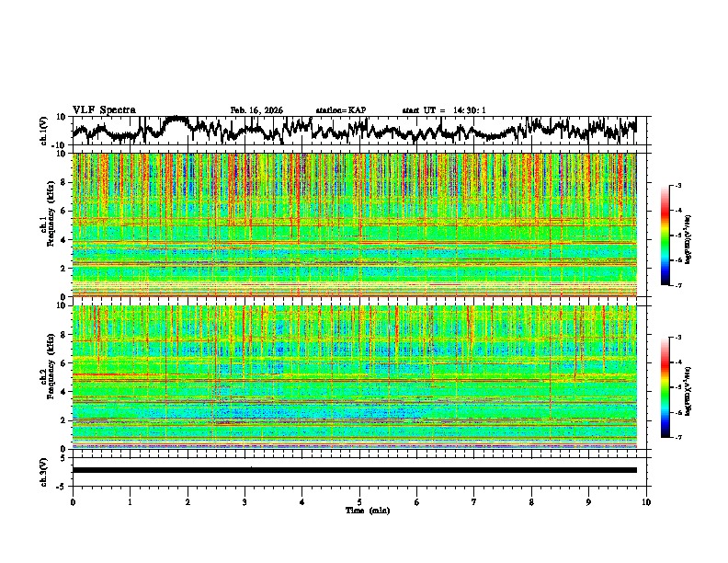Click the log(PSD) label beside ch.2 colorbar
728x563 pixels.
[x=688, y=390]
